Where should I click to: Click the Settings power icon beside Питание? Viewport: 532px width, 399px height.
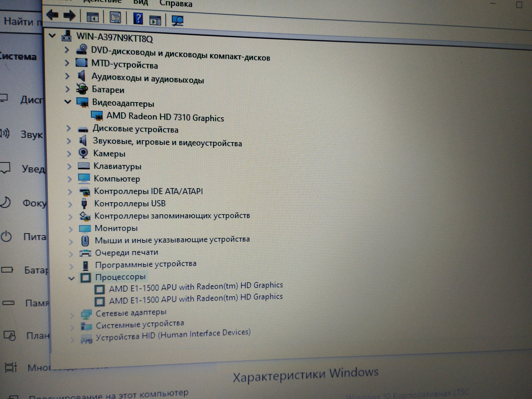(6, 237)
